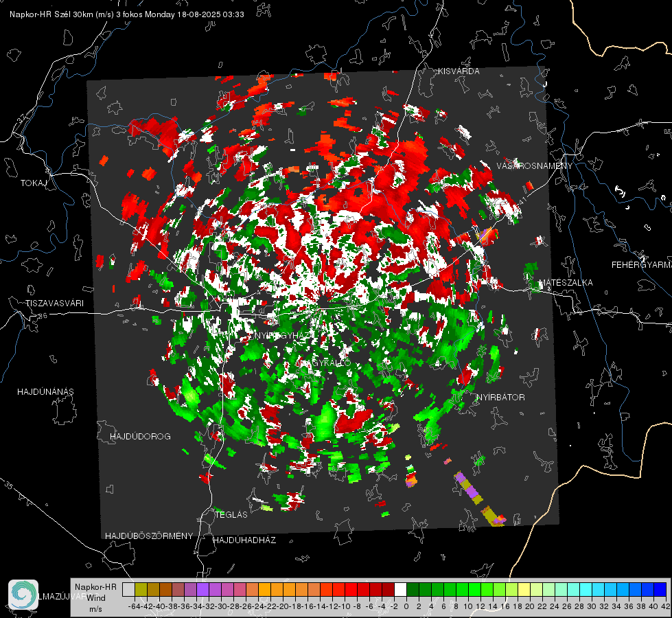Select the orange swatch between -24 and -22
The height and width of the screenshot is (618, 672).
pos(264,589)
